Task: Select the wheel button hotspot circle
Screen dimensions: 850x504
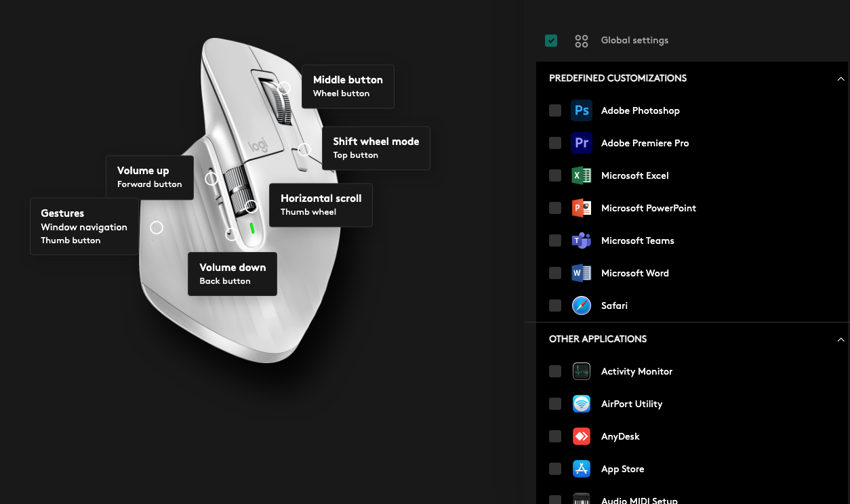Action: click(x=285, y=88)
